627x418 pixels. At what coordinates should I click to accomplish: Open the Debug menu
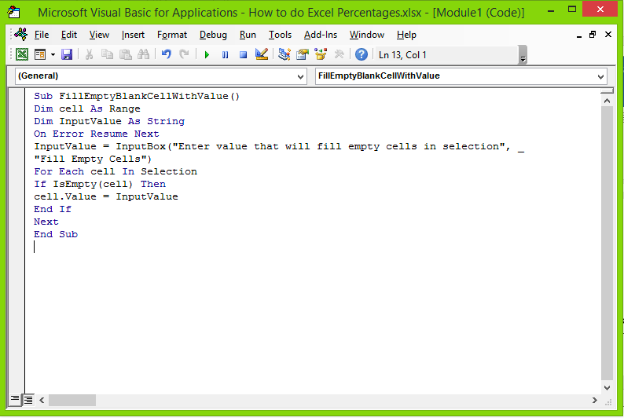[213, 35]
